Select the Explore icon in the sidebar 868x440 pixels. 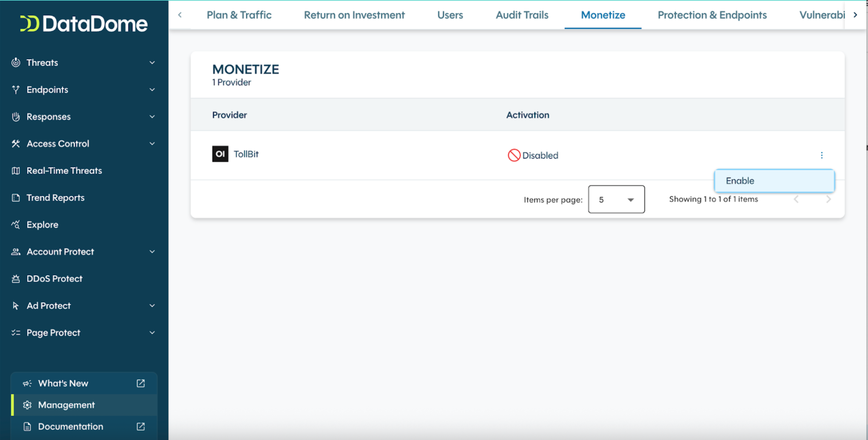(x=16, y=225)
